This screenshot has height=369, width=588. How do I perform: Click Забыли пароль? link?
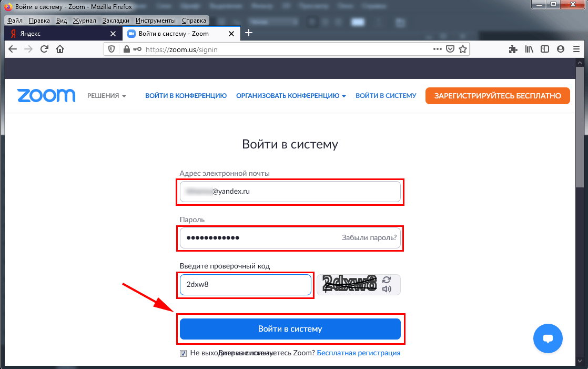pyautogui.click(x=369, y=237)
